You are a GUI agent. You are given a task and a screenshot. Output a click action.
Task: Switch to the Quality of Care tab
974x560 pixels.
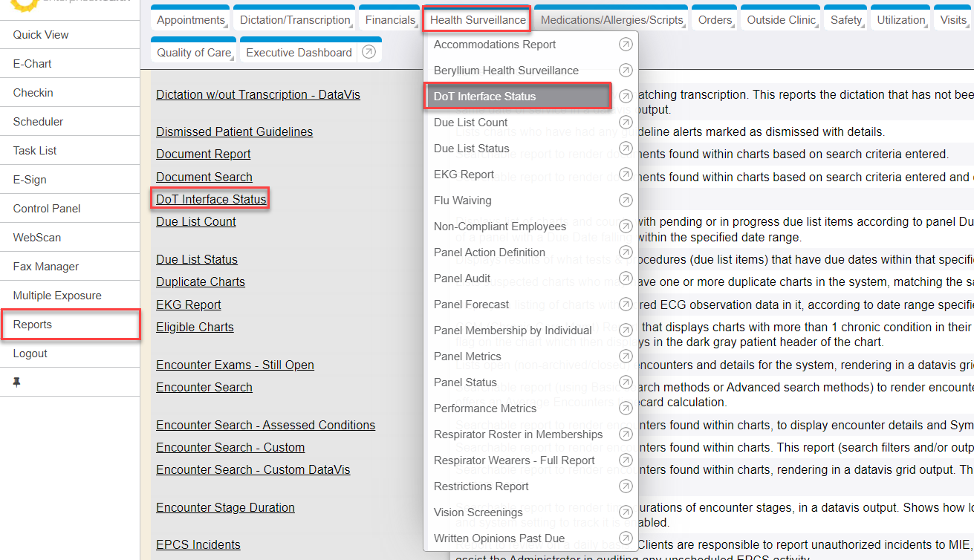(193, 52)
